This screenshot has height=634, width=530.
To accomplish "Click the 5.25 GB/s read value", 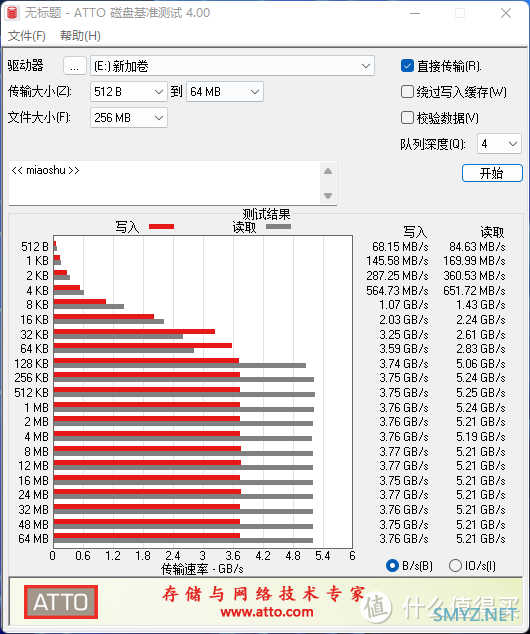I will click(x=481, y=393).
